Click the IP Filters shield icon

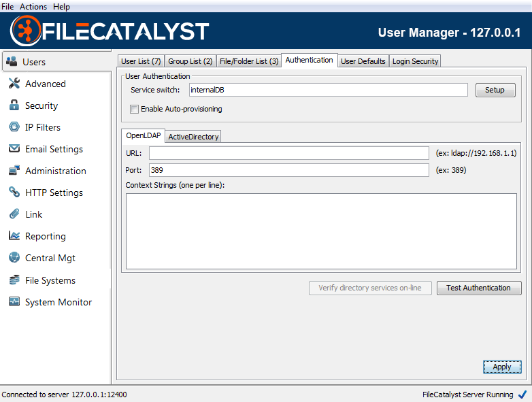pyautogui.click(x=14, y=127)
